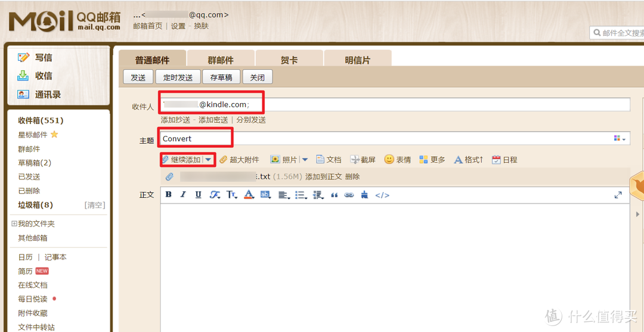Click into the 主题 subject field

(395, 138)
